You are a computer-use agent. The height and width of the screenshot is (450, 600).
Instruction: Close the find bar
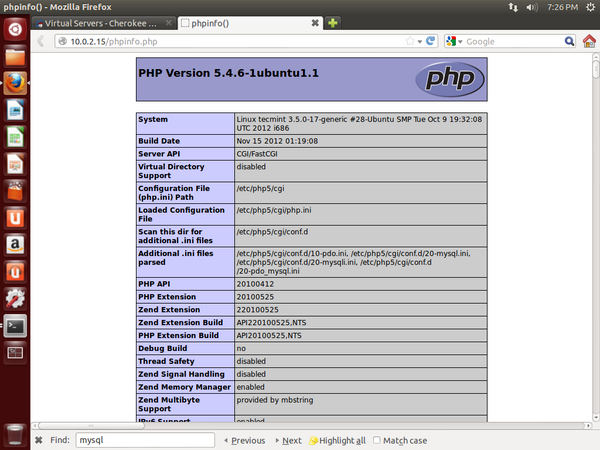(39, 440)
